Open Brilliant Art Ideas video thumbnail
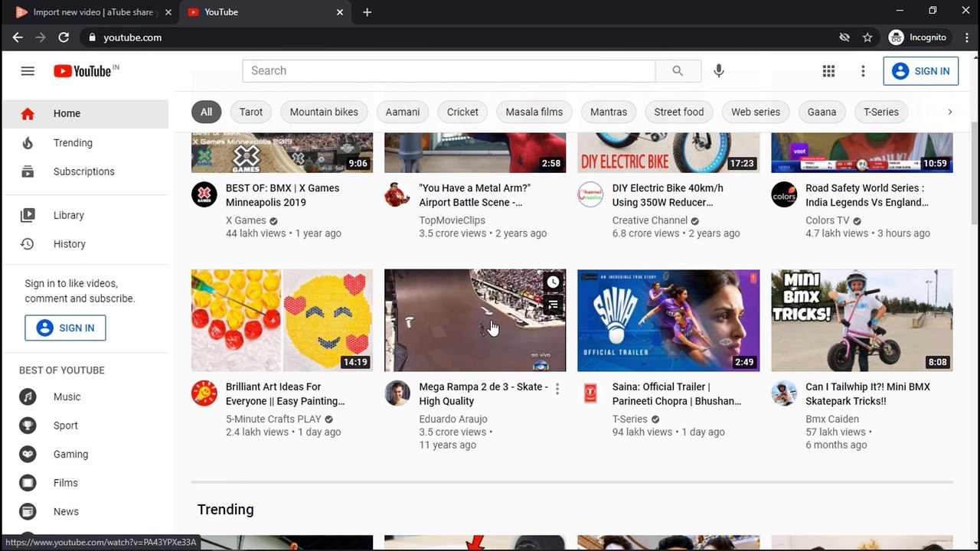The height and width of the screenshot is (551, 980). [282, 320]
